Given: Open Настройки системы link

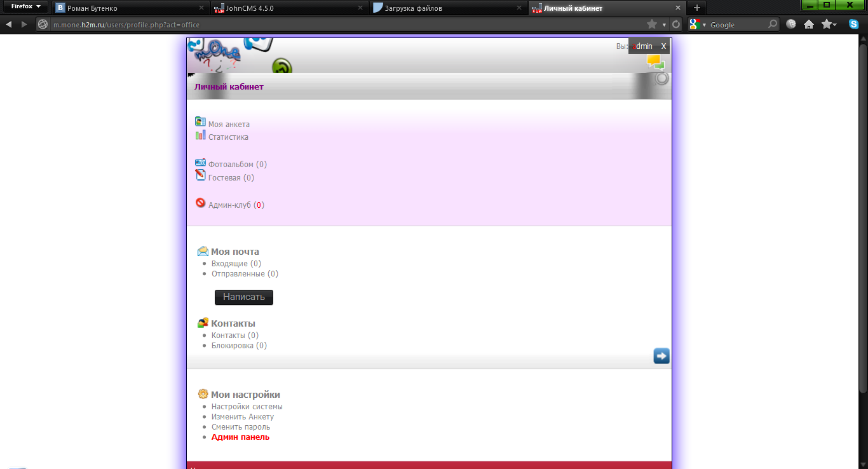Looking at the screenshot, I should tap(247, 407).
